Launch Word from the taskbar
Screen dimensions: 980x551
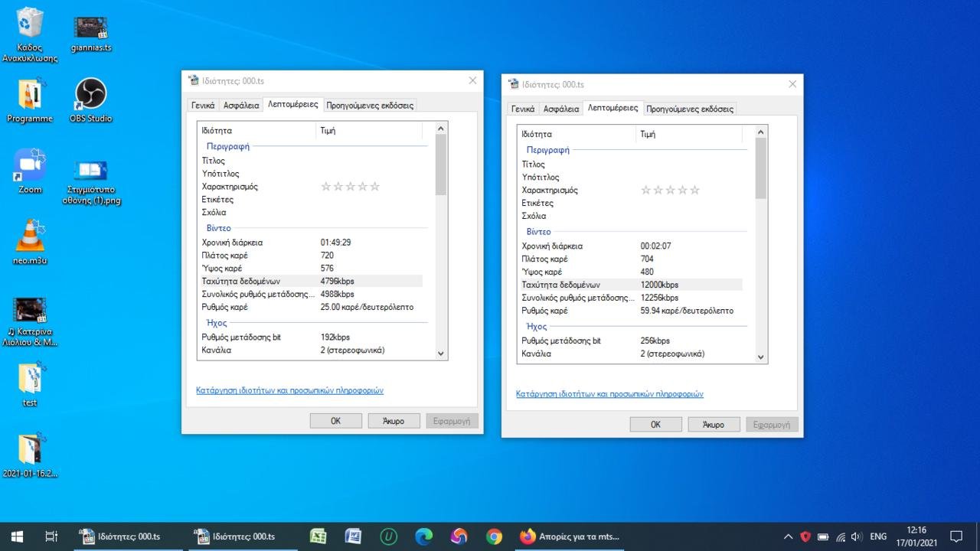353,536
